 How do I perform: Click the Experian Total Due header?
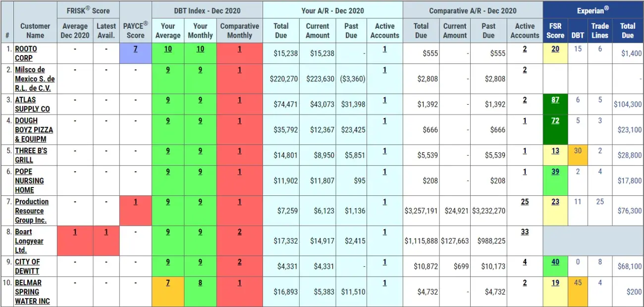click(x=628, y=30)
